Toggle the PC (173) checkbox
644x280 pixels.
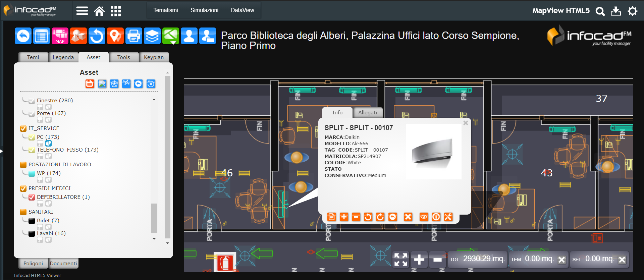point(32,137)
